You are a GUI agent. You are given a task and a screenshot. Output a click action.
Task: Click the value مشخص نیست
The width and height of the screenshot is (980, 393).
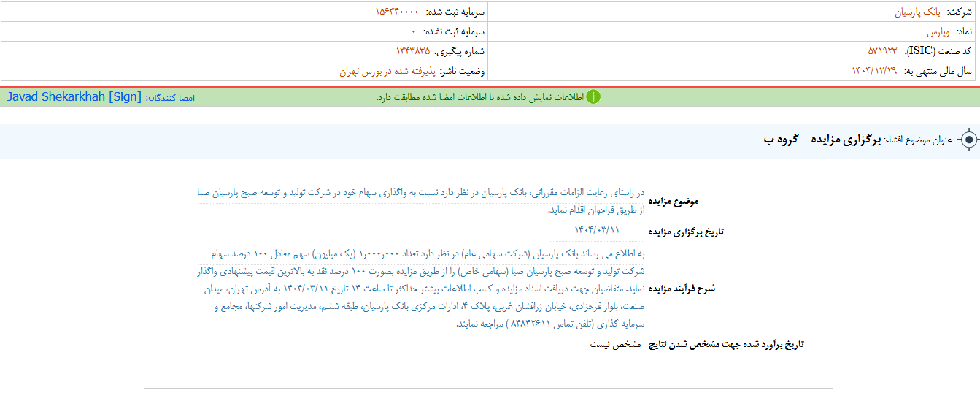coord(615,343)
